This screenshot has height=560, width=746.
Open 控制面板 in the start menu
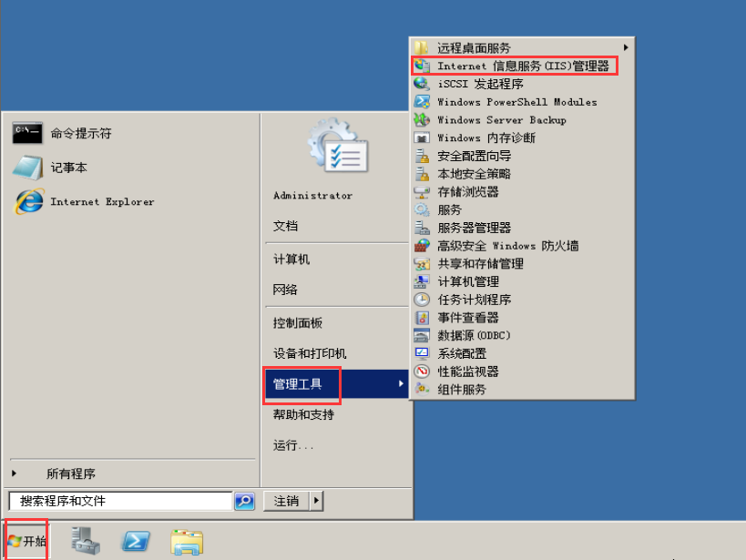point(298,323)
